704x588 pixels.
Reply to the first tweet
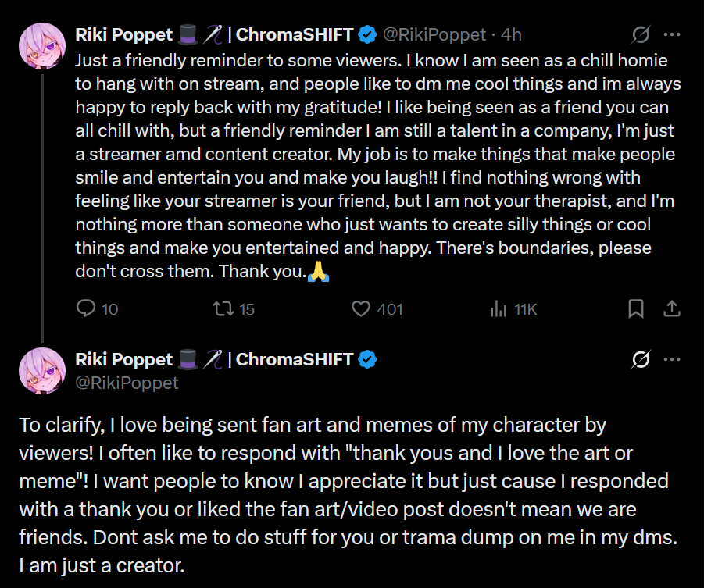coord(86,309)
